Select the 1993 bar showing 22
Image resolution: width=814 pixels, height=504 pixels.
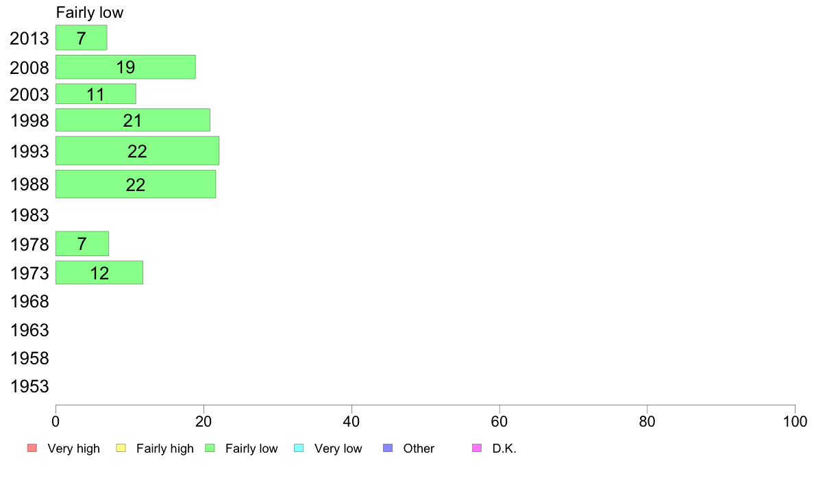pyautogui.click(x=138, y=151)
